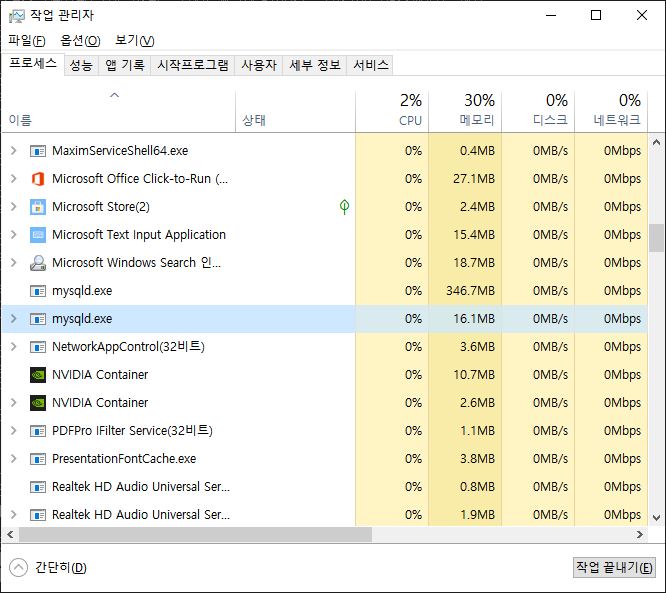The height and width of the screenshot is (593, 666).
Task: Maximize the Task Manager window
Action: [596, 15]
